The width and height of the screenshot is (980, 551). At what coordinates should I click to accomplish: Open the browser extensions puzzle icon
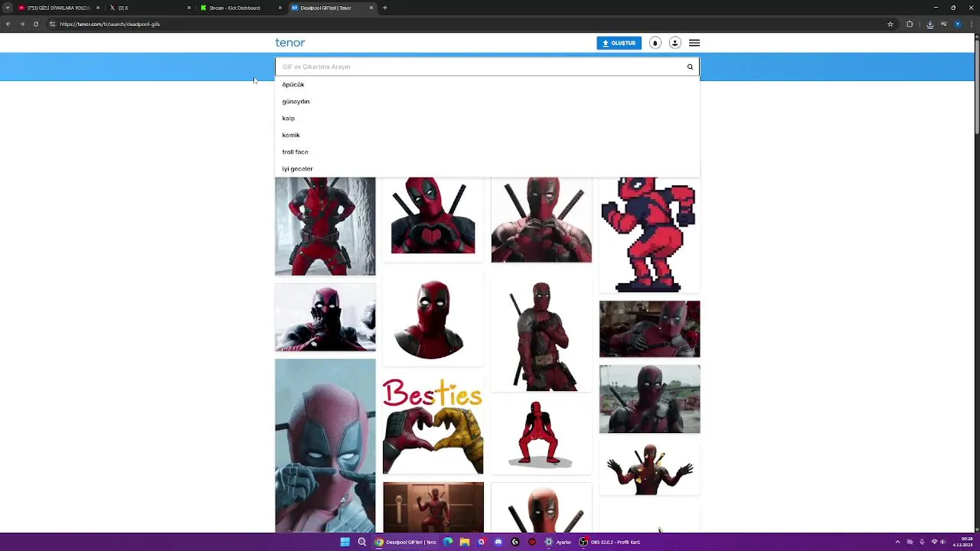[910, 24]
